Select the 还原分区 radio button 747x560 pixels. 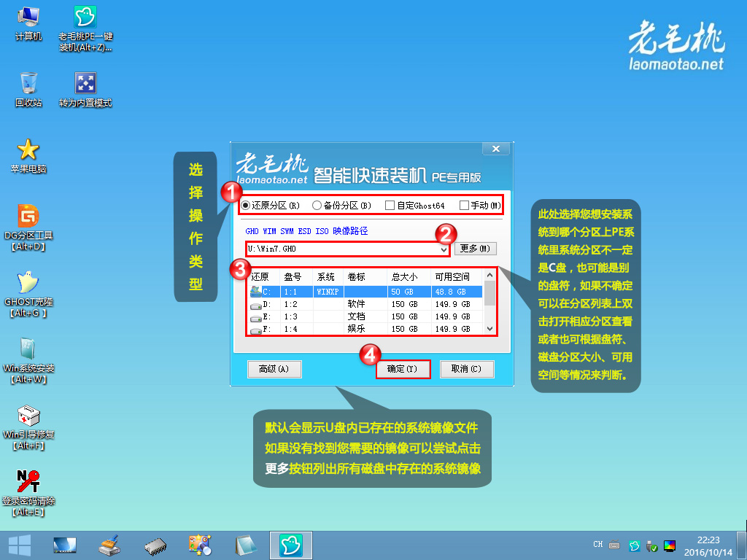click(244, 205)
